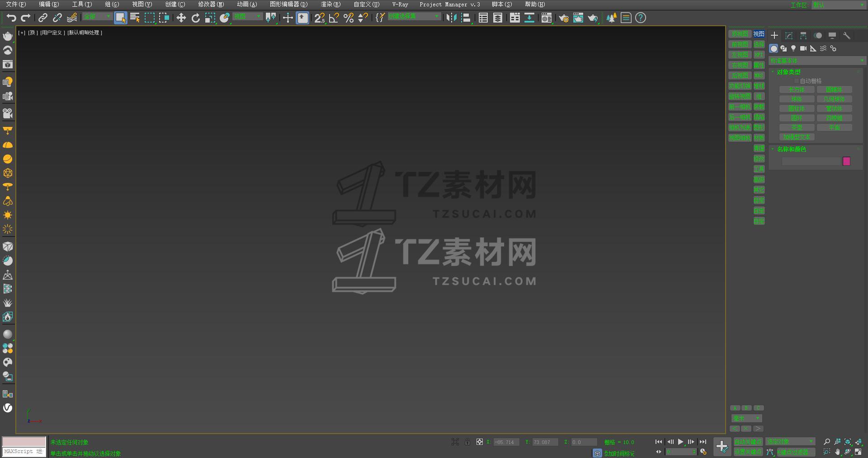Activate the Bind to Space Warp tool
Image resolution: width=868 pixels, height=458 pixels.
(72, 18)
